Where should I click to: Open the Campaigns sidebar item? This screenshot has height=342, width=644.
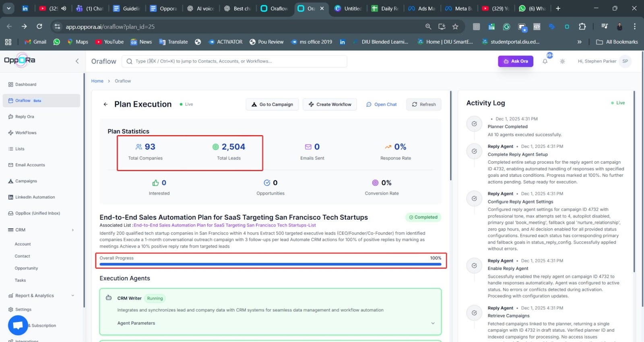tap(26, 181)
